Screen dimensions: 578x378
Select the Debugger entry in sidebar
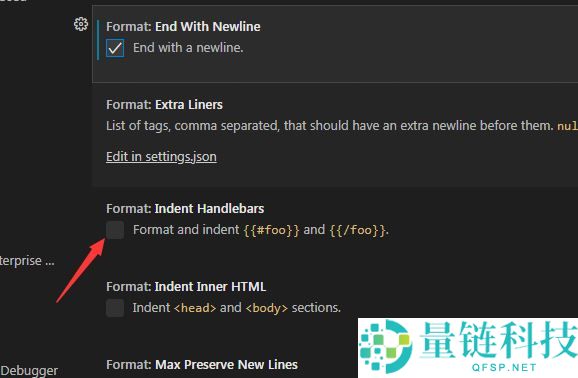click(x=29, y=371)
